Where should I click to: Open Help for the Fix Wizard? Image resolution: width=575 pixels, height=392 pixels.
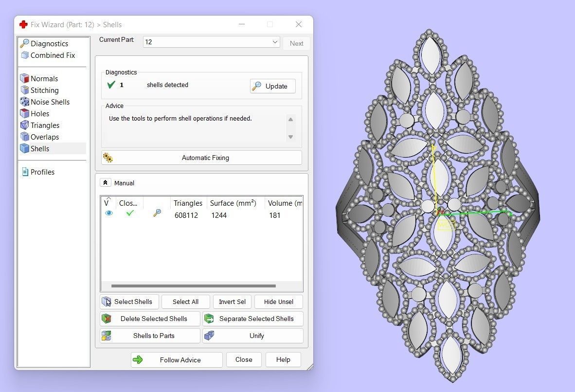(283, 360)
